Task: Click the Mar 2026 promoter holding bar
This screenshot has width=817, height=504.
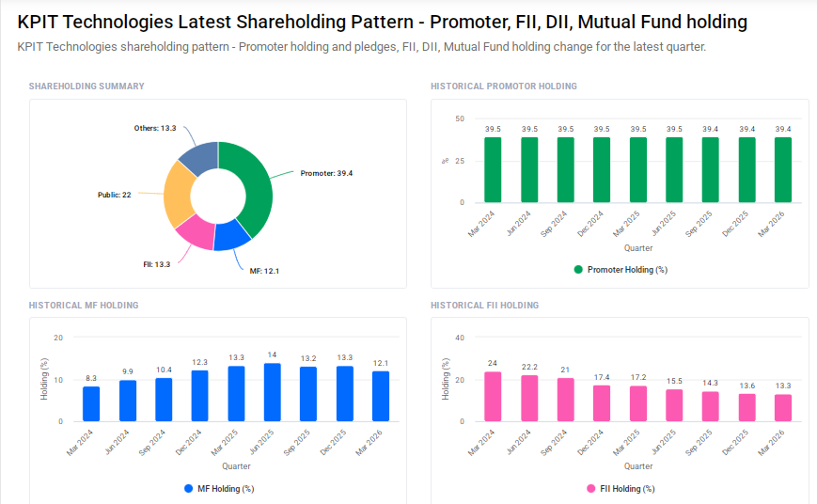Action: tap(783, 170)
